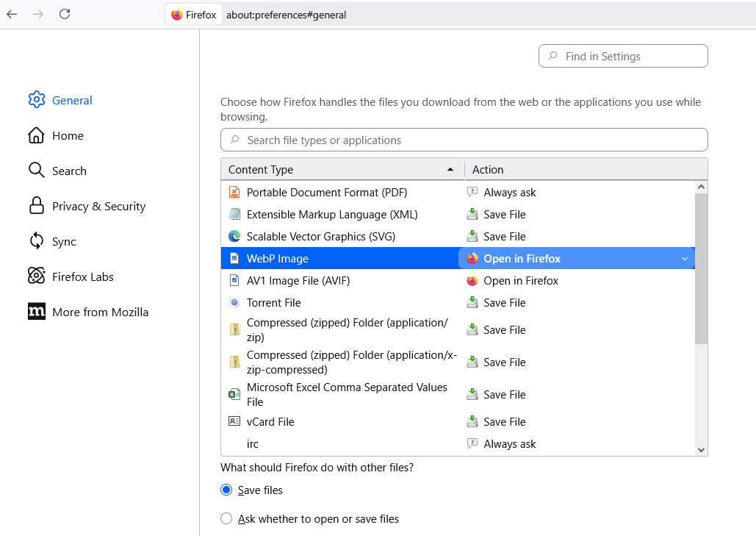This screenshot has width=756, height=536.
Task: Go back with the back arrow
Action: coord(12,14)
